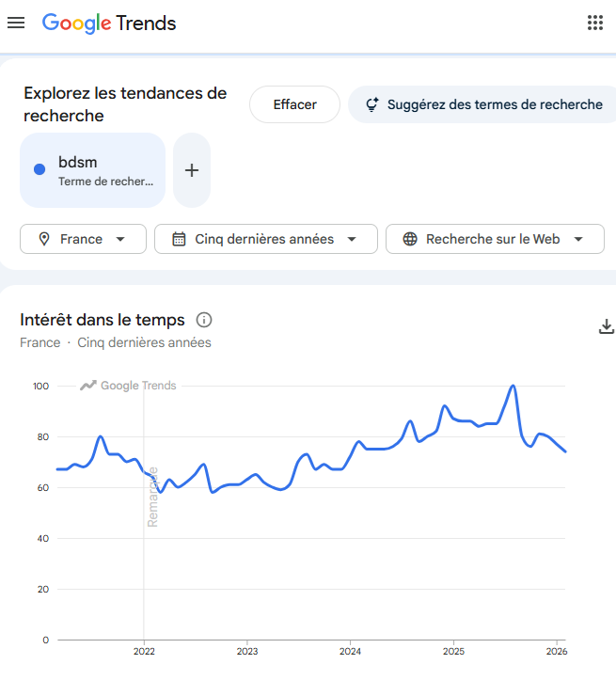Click Suggérez des termes de recherche

(483, 104)
